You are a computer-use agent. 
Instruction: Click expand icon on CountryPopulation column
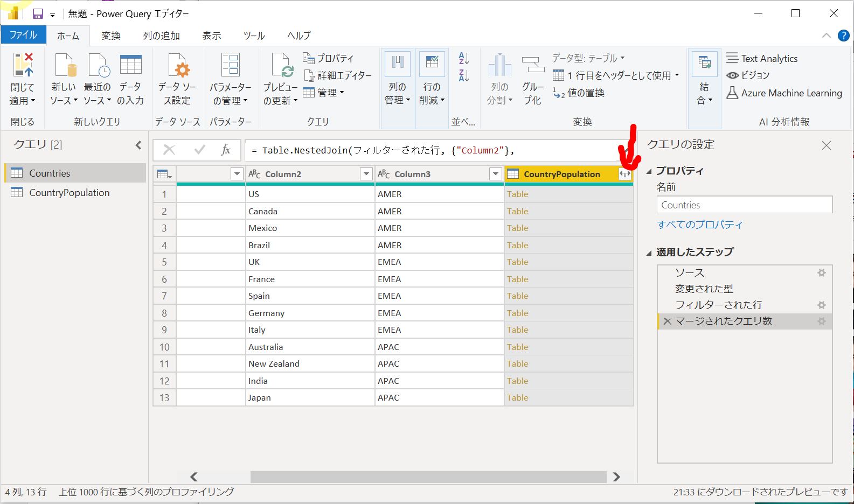click(624, 174)
